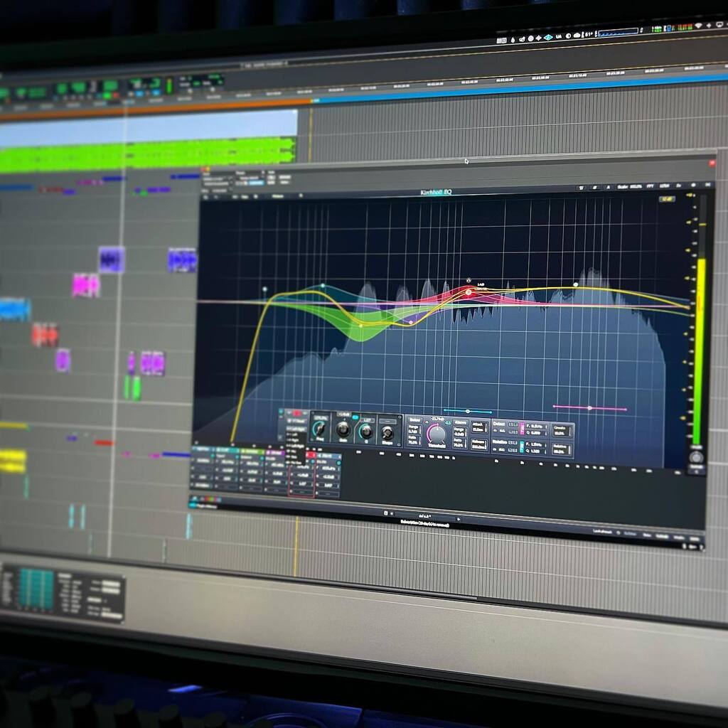This screenshot has width=728, height=728.
Task: Click the FFT option in EQ toolbar
Action: (x=651, y=186)
